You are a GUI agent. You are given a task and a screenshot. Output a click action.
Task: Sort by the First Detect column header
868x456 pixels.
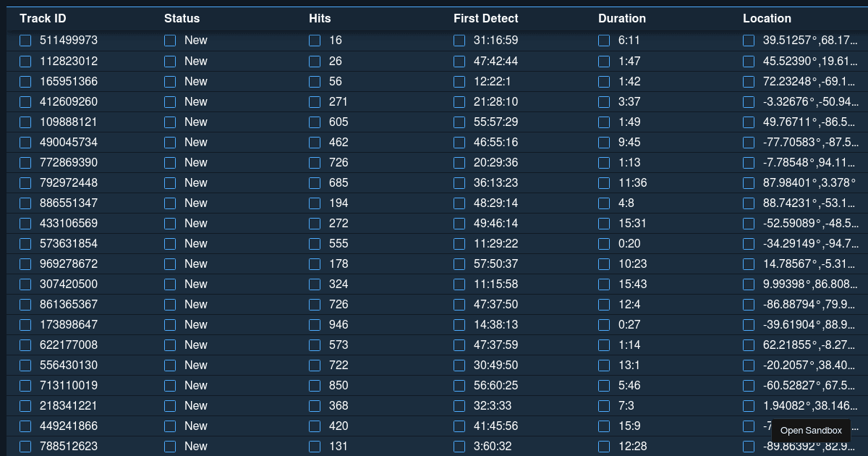[x=485, y=19]
